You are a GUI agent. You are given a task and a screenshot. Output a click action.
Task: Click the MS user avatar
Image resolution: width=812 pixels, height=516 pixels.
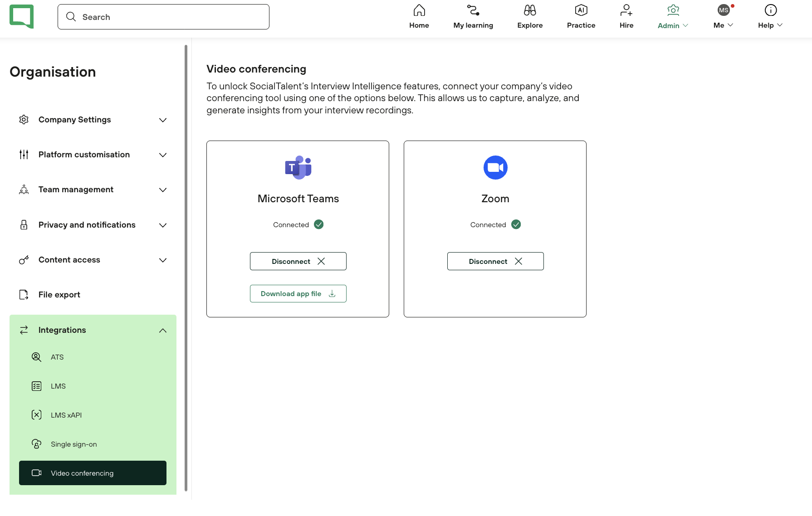(x=723, y=10)
